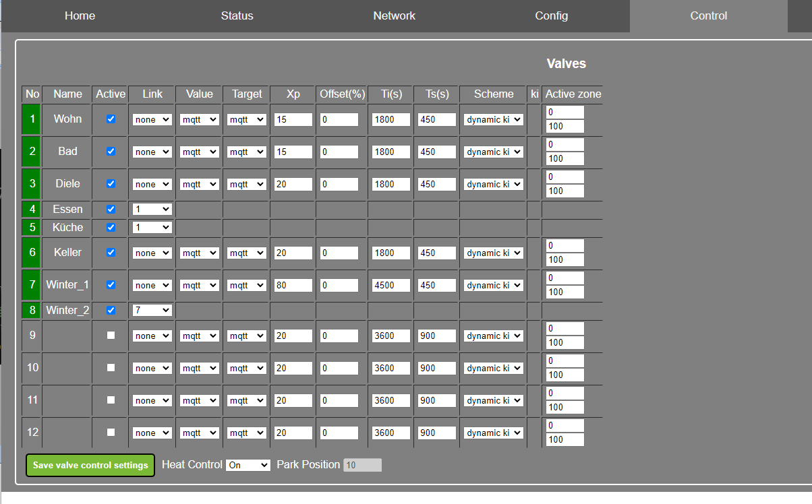This screenshot has width=812, height=504.
Task: Click the Ts(s) field for valve 12
Action: 437,433
